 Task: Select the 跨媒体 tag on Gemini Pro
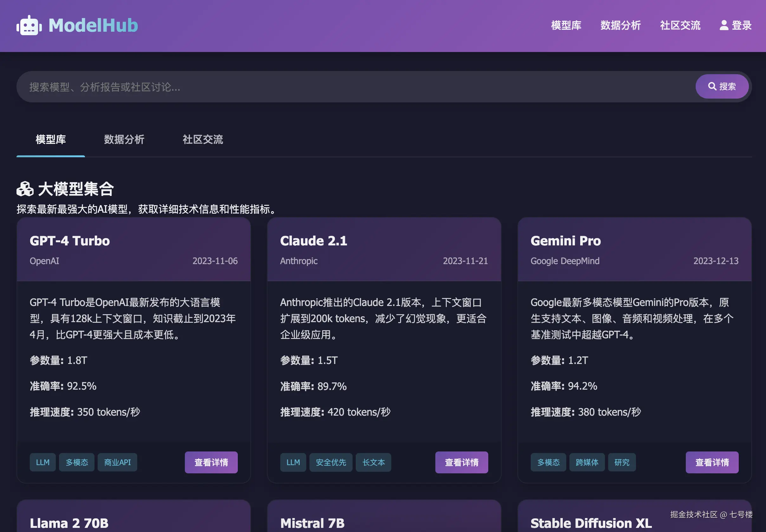pos(587,462)
